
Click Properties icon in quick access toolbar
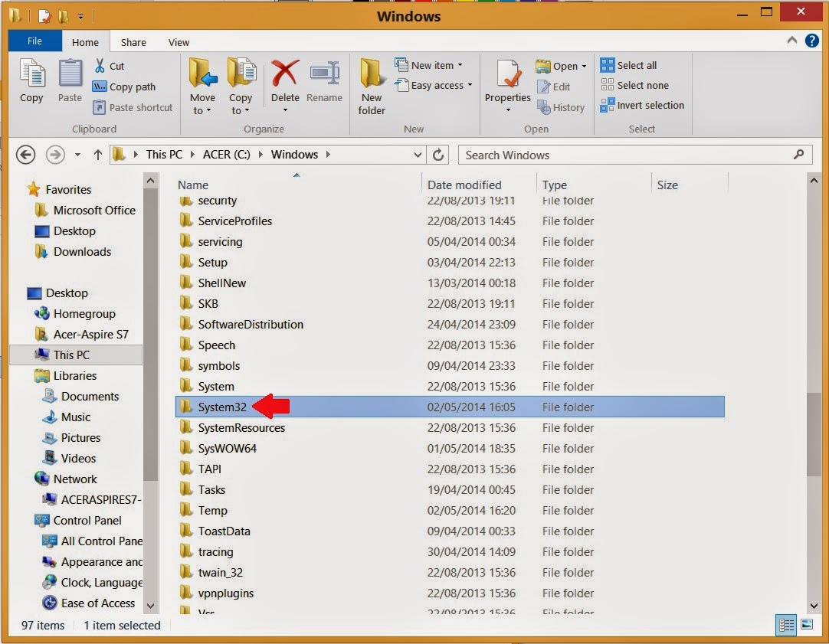[x=45, y=16]
